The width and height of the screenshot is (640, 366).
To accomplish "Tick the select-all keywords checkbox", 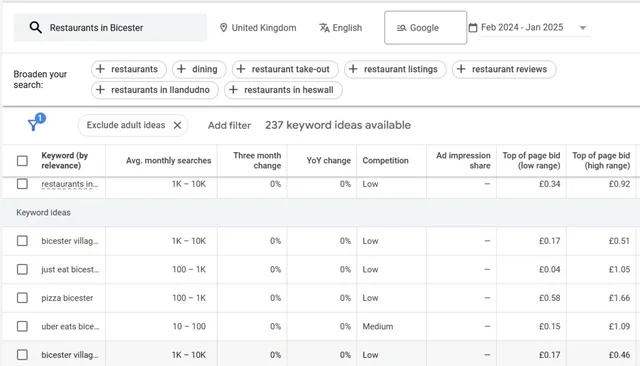I will click(22, 161).
